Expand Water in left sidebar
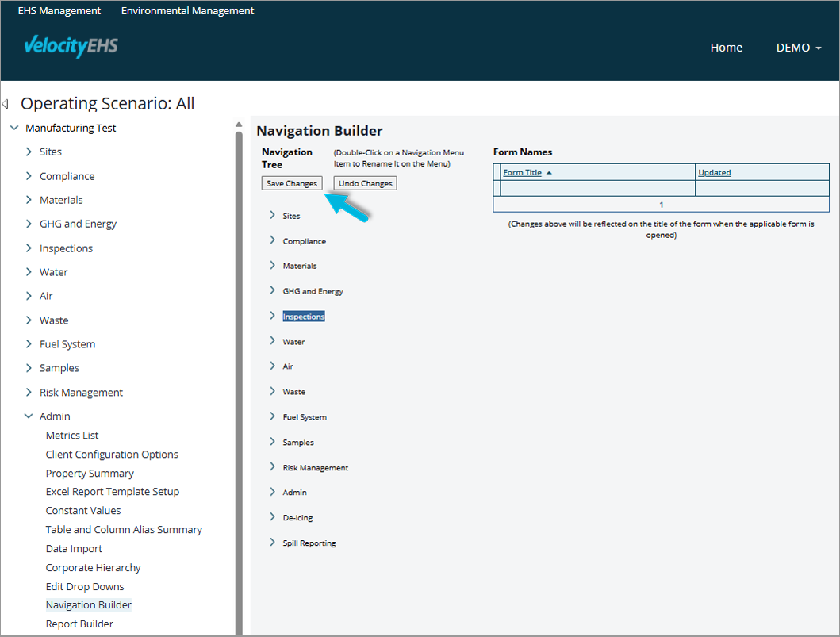This screenshot has height=637, width=840. [x=29, y=271]
